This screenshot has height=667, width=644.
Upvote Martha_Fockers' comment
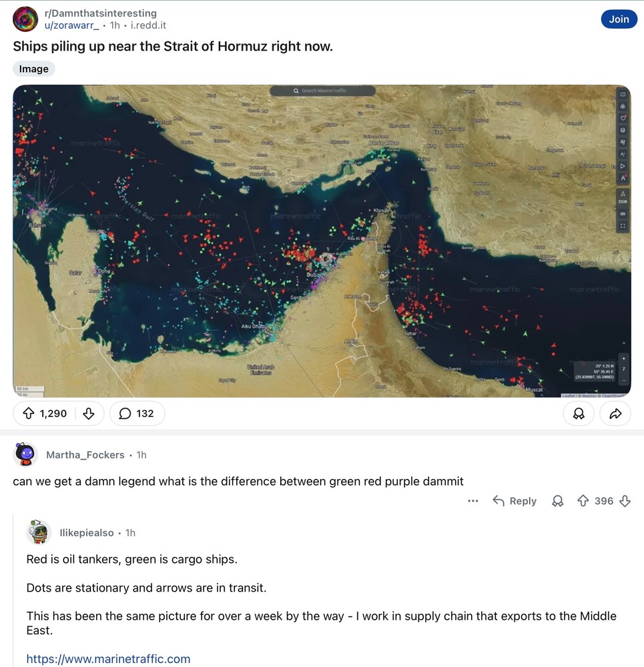click(583, 501)
